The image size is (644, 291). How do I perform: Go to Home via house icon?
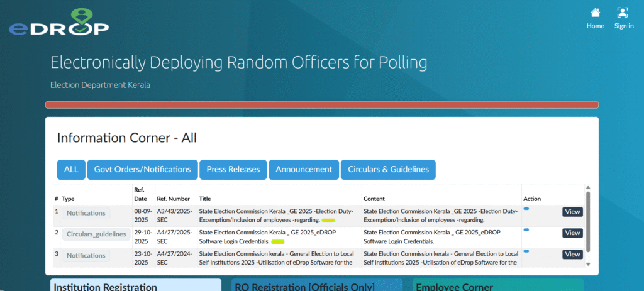pyautogui.click(x=595, y=13)
